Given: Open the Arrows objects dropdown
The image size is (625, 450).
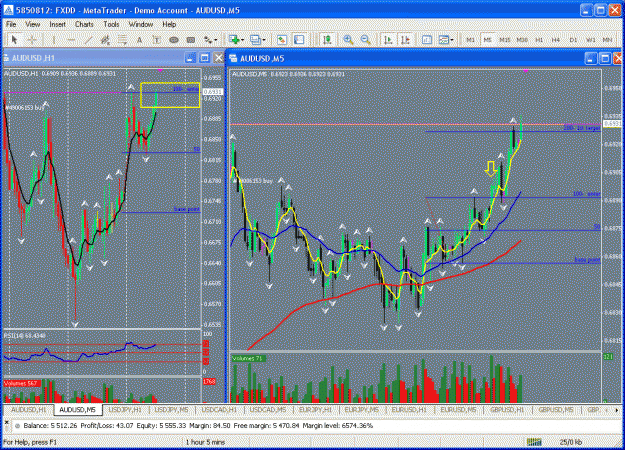Looking at the screenshot, I should click(x=210, y=40).
